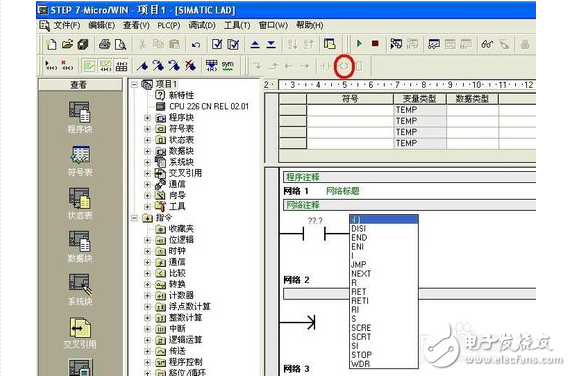Screen dimensions: 571x376
Task: Click the Clear all bookmarks icon
Action: [190, 66]
